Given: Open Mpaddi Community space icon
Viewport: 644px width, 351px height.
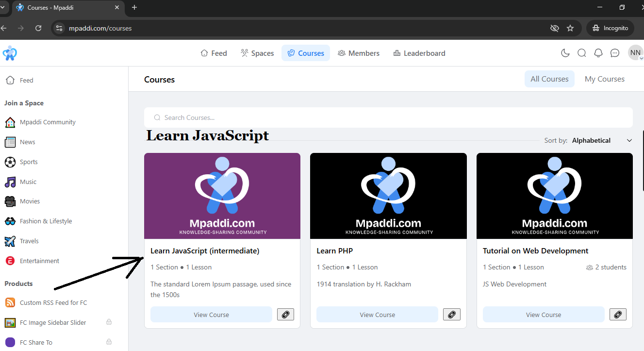Looking at the screenshot, I should point(10,122).
